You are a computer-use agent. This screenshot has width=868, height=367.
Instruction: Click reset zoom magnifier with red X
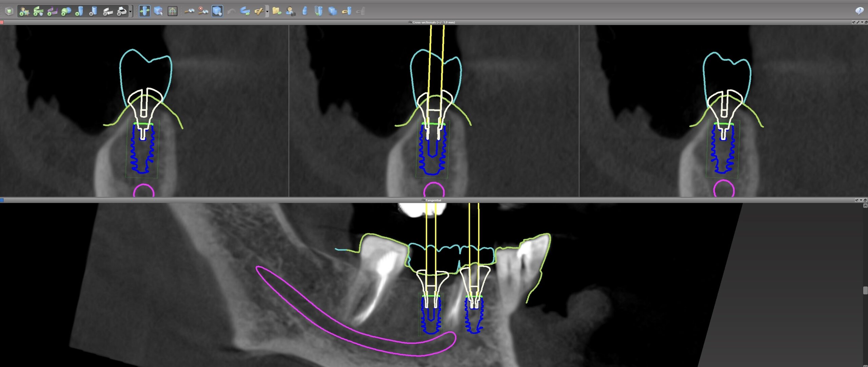coord(203,11)
